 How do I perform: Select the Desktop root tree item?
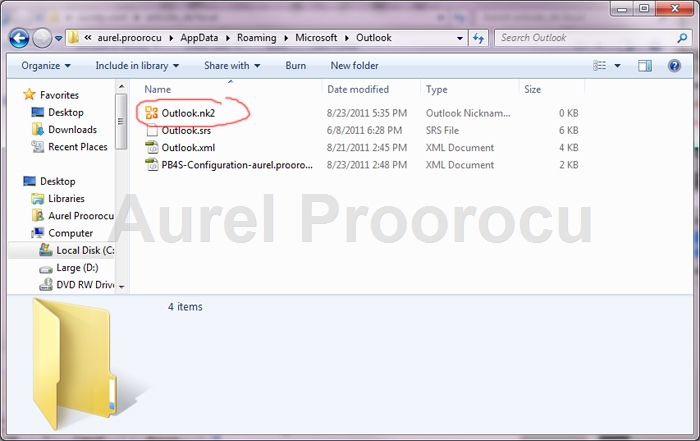[58, 181]
